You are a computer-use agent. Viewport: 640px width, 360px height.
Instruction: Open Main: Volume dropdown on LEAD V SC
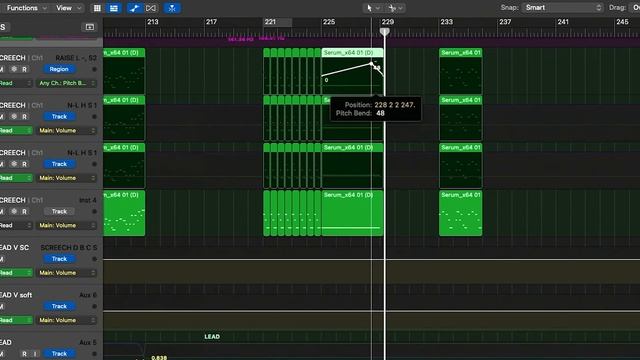click(x=67, y=273)
